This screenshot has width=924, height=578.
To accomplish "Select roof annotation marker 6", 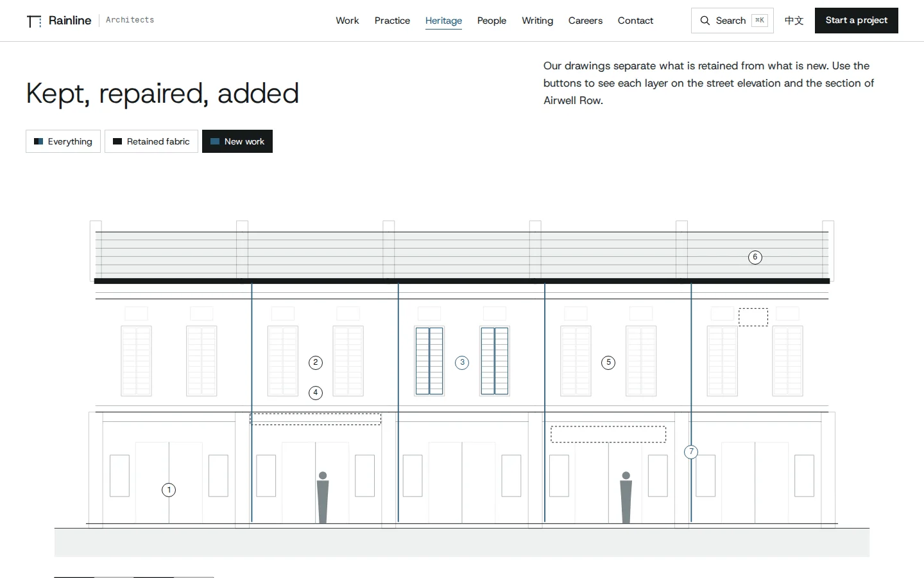I will click(755, 258).
